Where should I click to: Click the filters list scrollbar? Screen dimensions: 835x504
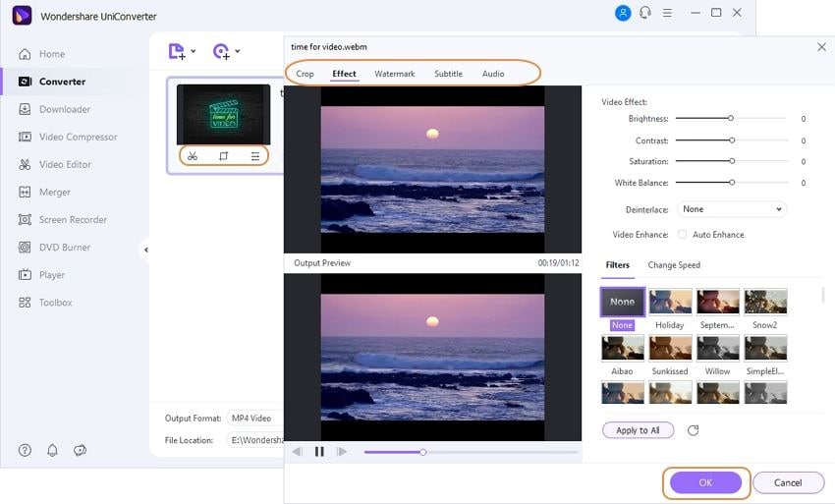click(x=823, y=295)
